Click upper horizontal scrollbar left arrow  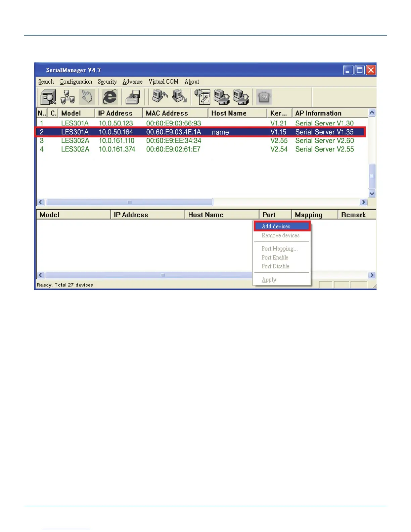[x=41, y=202]
